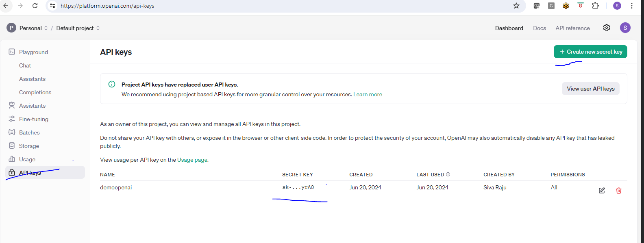Click View user API keys button
This screenshot has width=644, height=243.
tap(590, 89)
